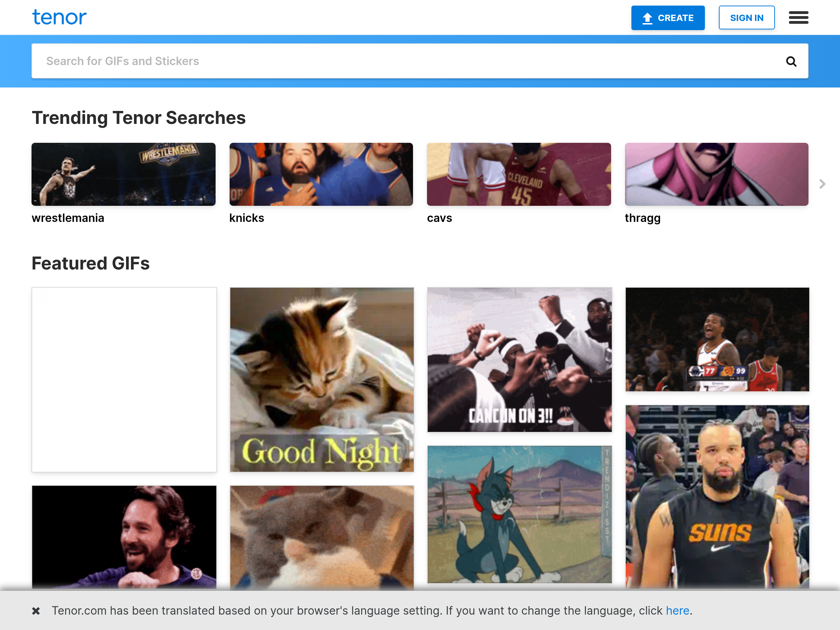The image size is (840, 630).
Task: Click the 'Featured GIFs' heading
Action: (x=90, y=263)
